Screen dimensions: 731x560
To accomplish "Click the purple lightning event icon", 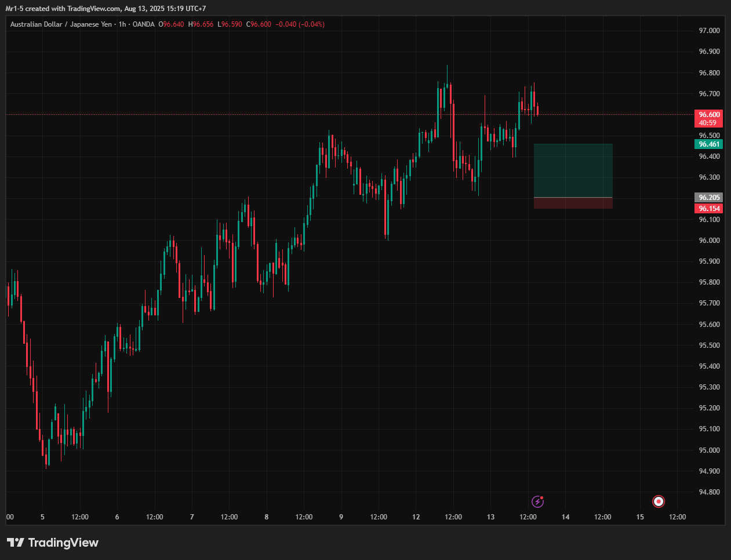I will [x=538, y=501].
